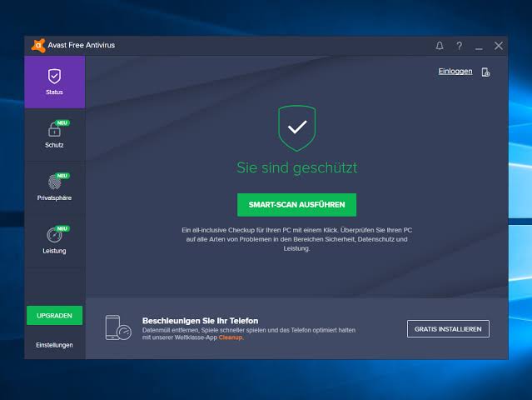Click the 'Sie sind geschützt' status text
This screenshot has width=532, height=400.
click(297, 167)
